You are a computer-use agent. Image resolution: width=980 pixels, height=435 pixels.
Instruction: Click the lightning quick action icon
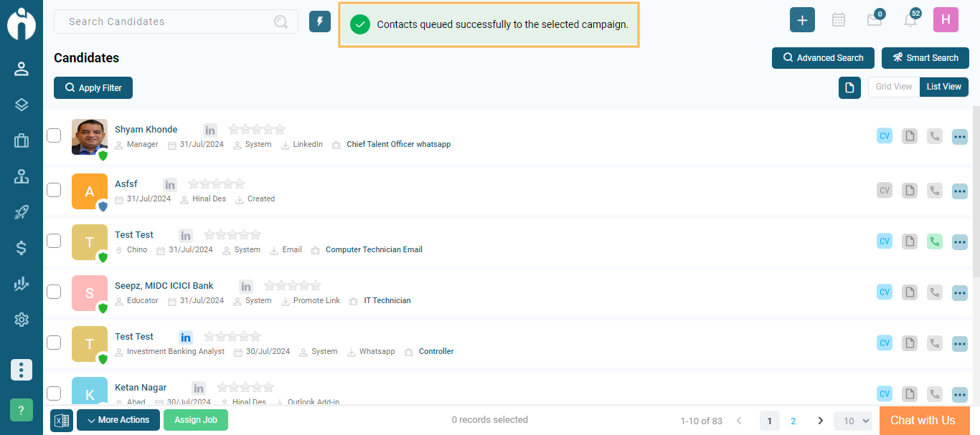(320, 21)
